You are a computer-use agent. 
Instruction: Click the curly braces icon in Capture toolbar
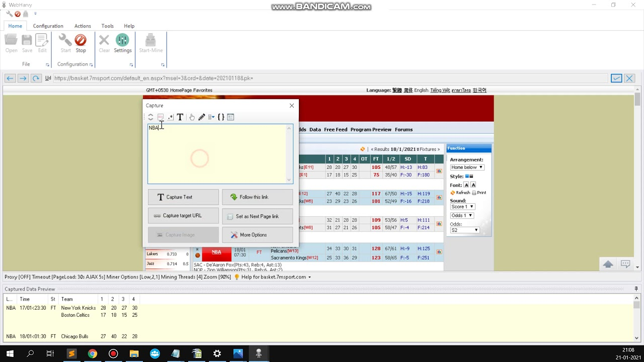[221, 117]
